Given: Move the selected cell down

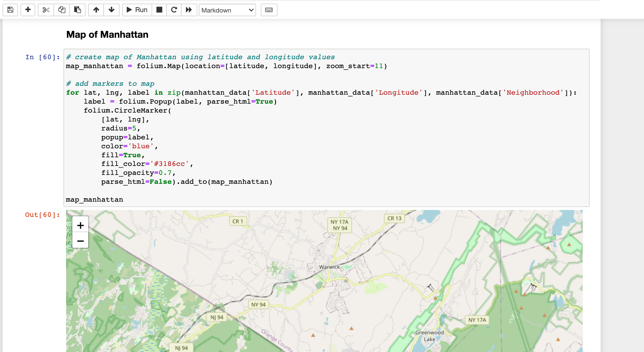Looking at the screenshot, I should coord(112,10).
